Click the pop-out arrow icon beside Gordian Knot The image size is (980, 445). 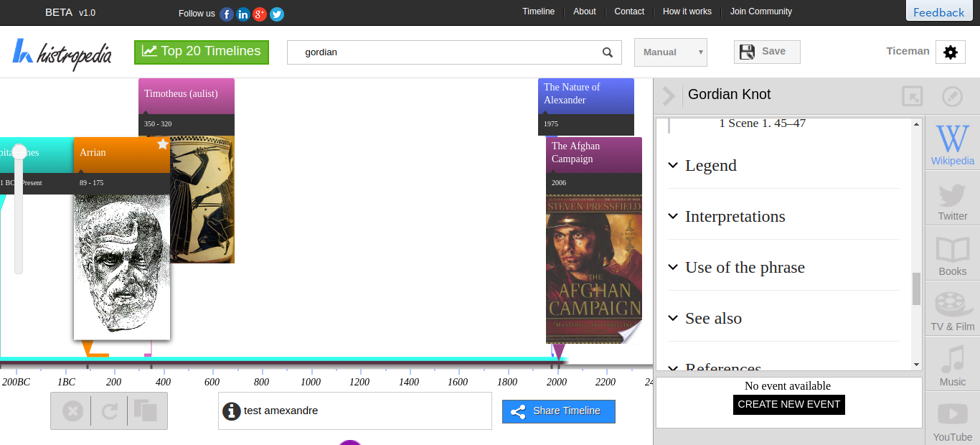tap(912, 96)
